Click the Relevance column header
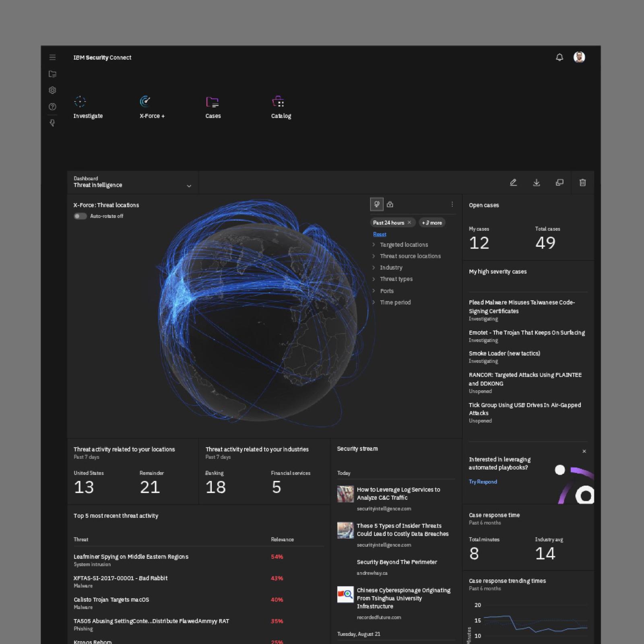 coord(282,539)
